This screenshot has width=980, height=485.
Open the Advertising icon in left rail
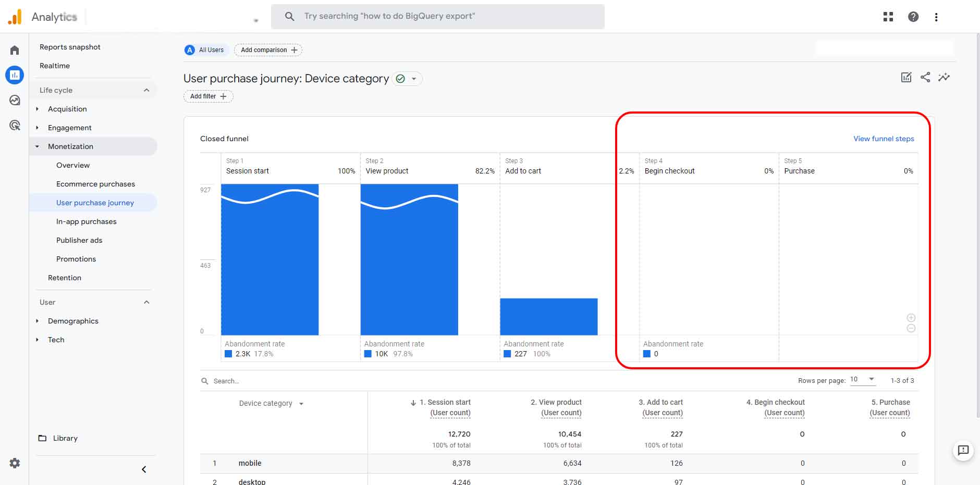point(15,125)
